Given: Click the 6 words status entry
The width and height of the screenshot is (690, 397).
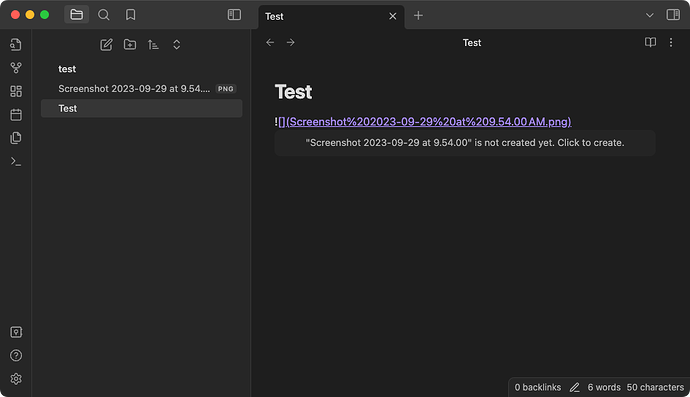Looking at the screenshot, I should click(604, 387).
